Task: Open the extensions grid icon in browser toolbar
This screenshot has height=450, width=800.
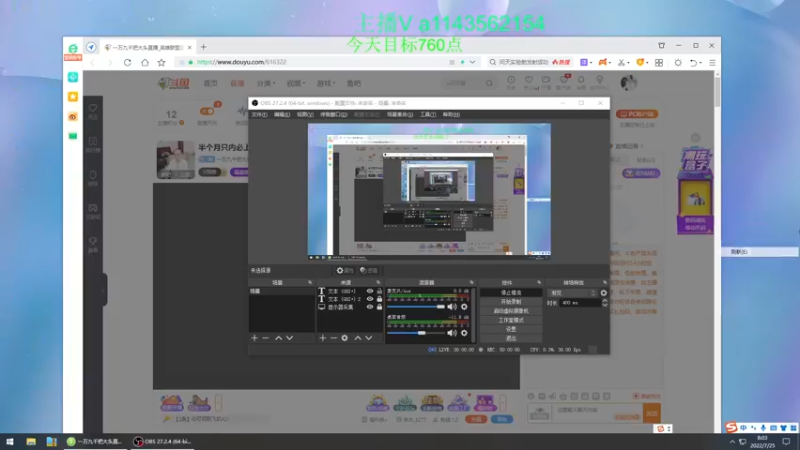Action: 659,62
